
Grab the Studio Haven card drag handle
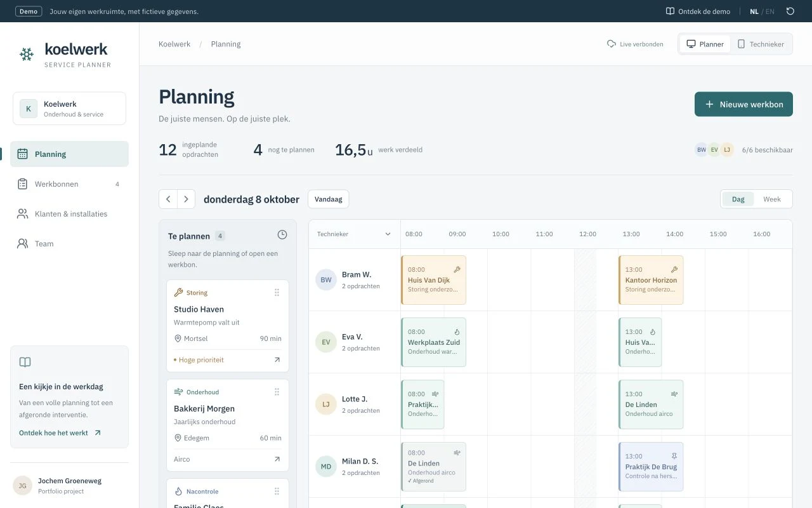pos(277,293)
